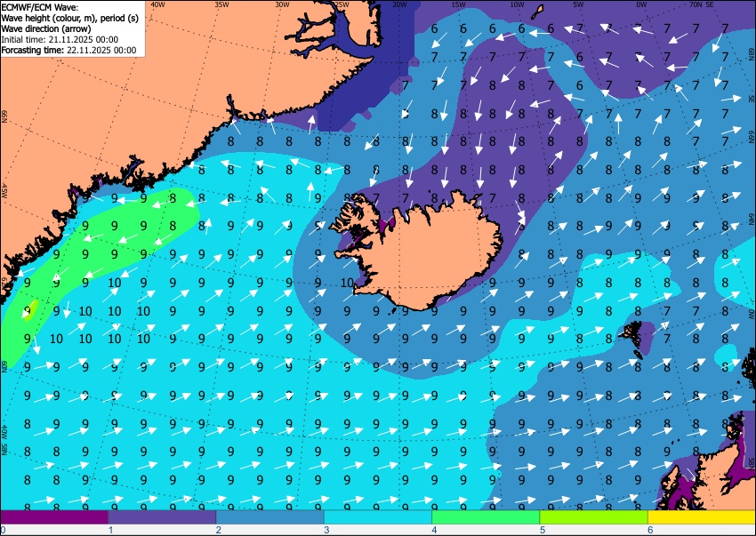Click the scale label '4' under colour bar
This screenshot has width=756, height=536.
pos(434,530)
